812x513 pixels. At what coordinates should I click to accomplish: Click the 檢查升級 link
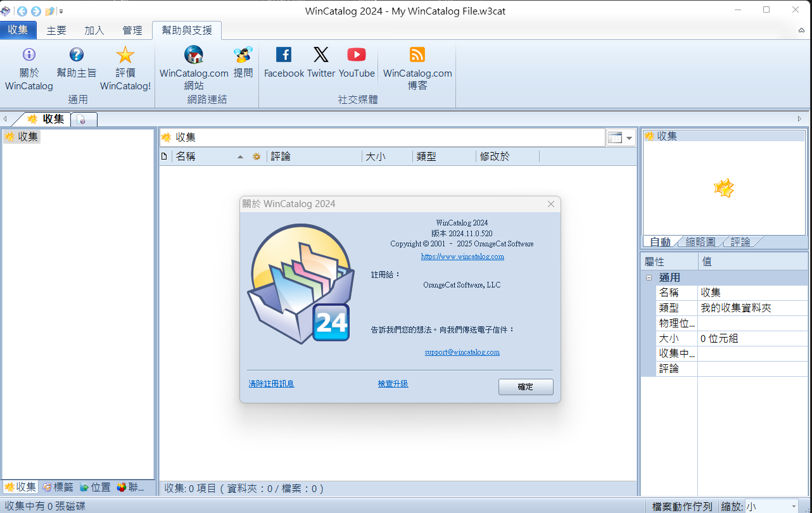click(x=393, y=384)
